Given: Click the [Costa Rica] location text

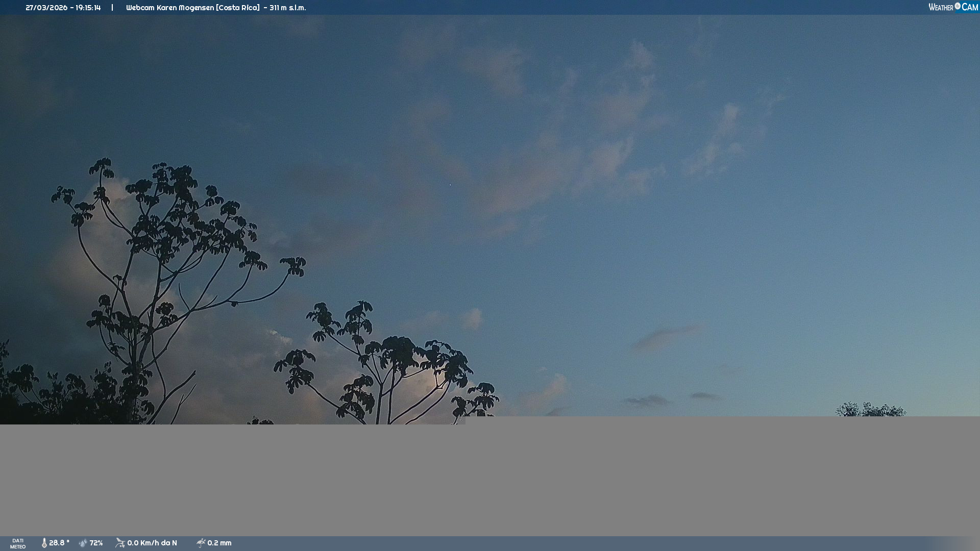Looking at the screenshot, I should click(238, 8).
